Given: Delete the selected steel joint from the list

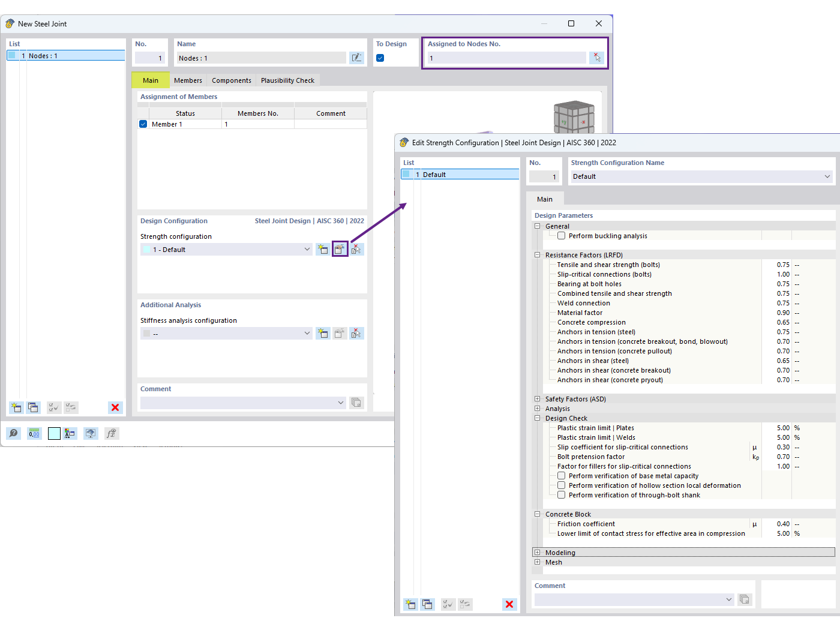Looking at the screenshot, I should (x=115, y=407).
